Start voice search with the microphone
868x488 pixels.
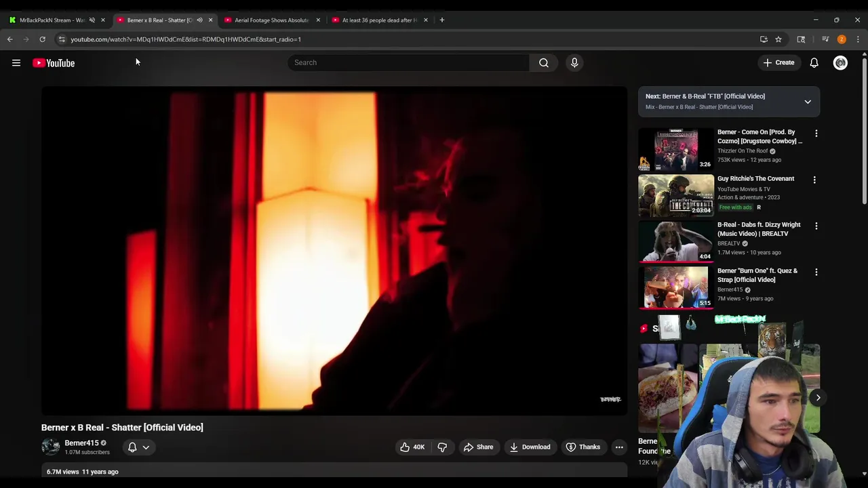(x=574, y=62)
